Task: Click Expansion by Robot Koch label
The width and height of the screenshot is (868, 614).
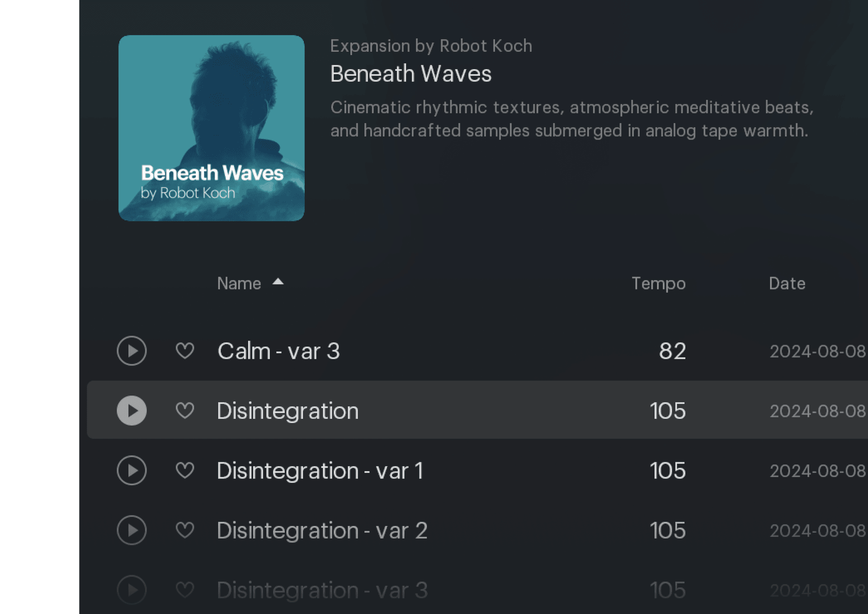Action: coord(431,46)
